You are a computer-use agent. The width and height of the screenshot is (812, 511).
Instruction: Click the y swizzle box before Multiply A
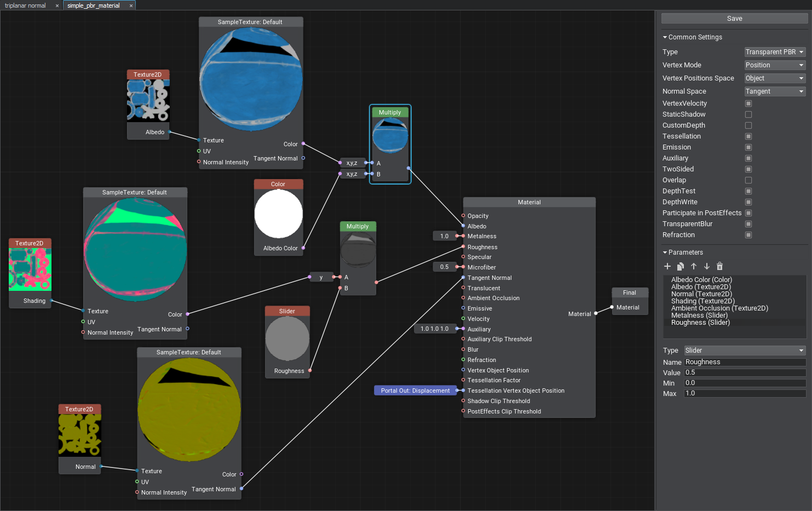coord(321,277)
